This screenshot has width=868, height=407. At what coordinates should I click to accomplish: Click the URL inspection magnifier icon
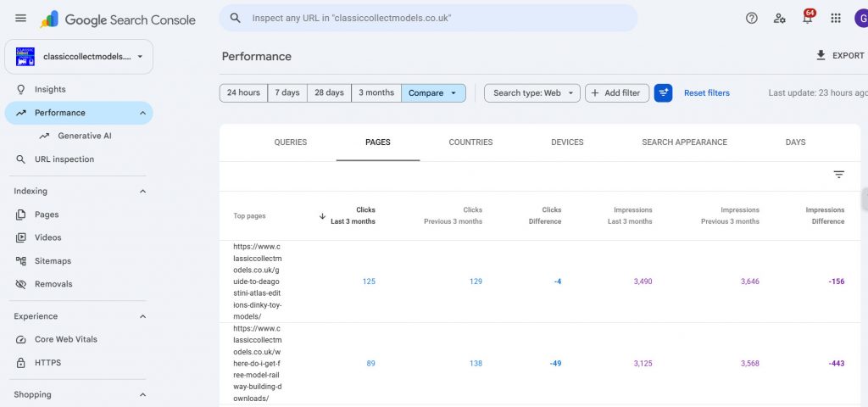(21, 159)
